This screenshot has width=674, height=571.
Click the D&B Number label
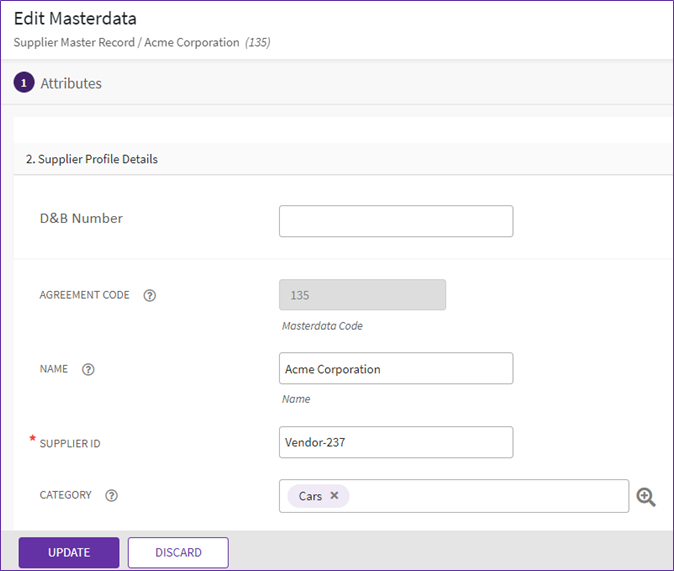click(81, 218)
